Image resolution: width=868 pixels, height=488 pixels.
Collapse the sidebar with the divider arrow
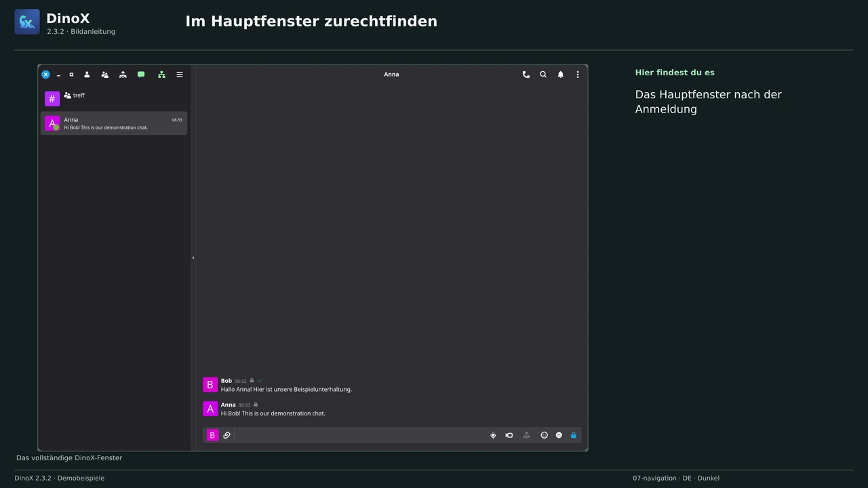click(x=193, y=258)
